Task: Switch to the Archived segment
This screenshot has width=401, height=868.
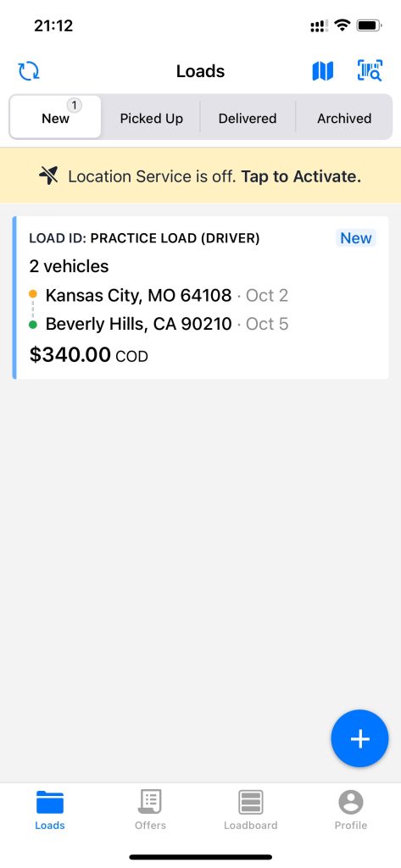Action: coord(344,119)
